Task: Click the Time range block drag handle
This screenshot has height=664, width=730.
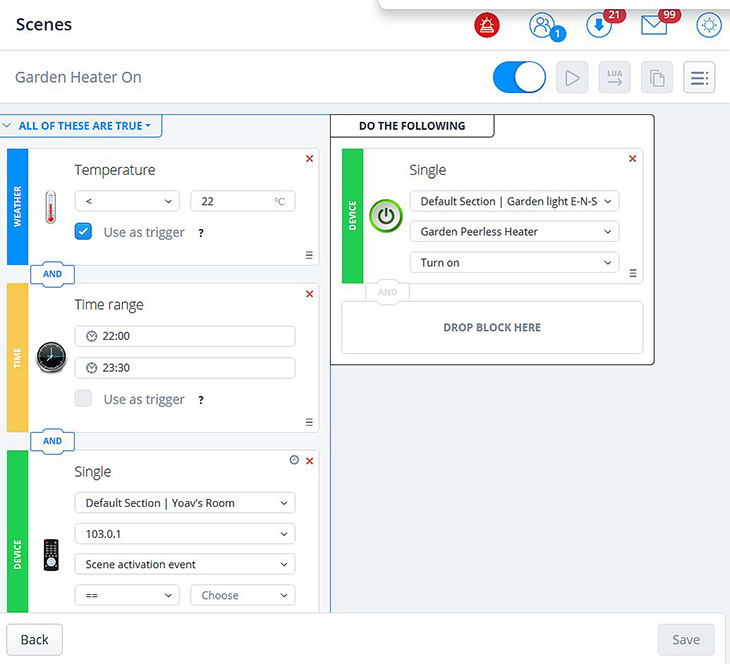Action: (x=309, y=422)
